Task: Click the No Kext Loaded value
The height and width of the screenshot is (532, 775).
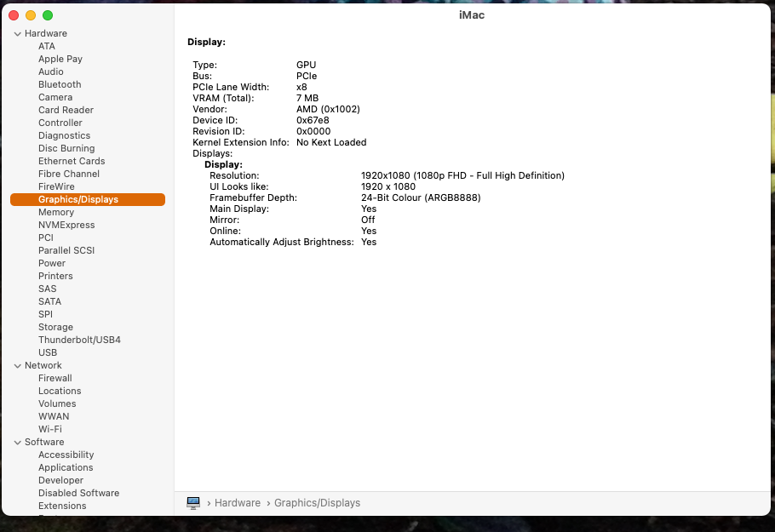Action: [x=331, y=142]
